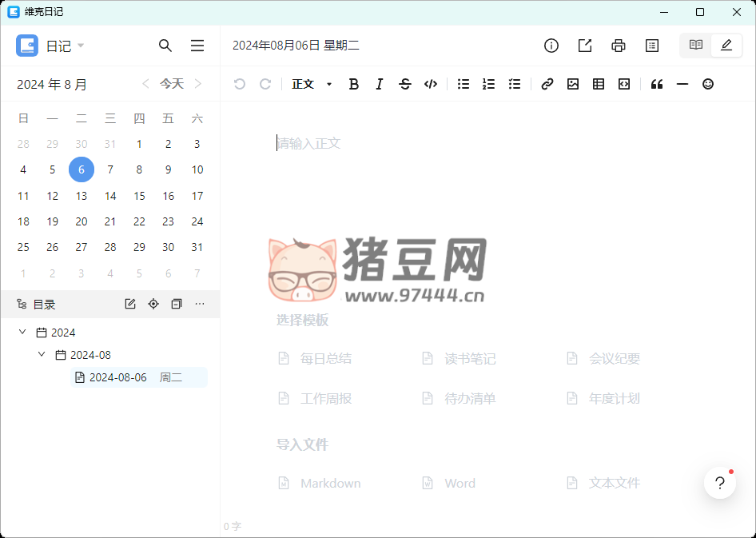Viewport: 756px width, 538px height.
Task: Jump to 今天 in calendar
Action: [172, 84]
